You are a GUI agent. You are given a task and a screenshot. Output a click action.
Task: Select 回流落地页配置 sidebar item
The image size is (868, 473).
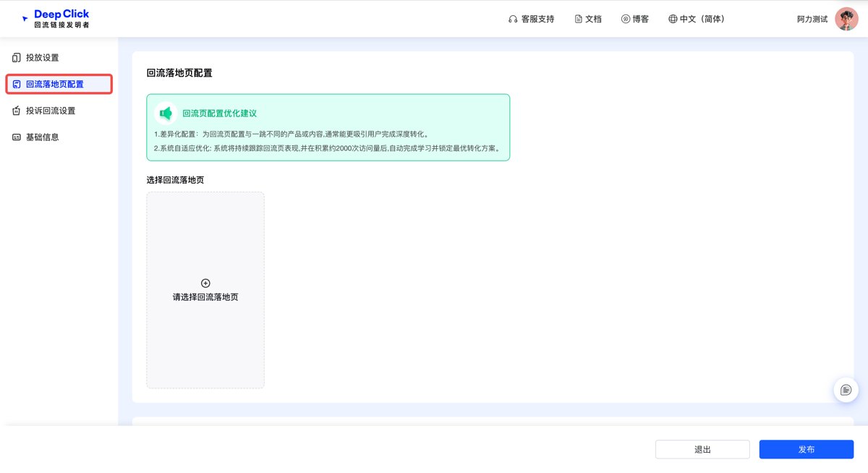point(59,85)
